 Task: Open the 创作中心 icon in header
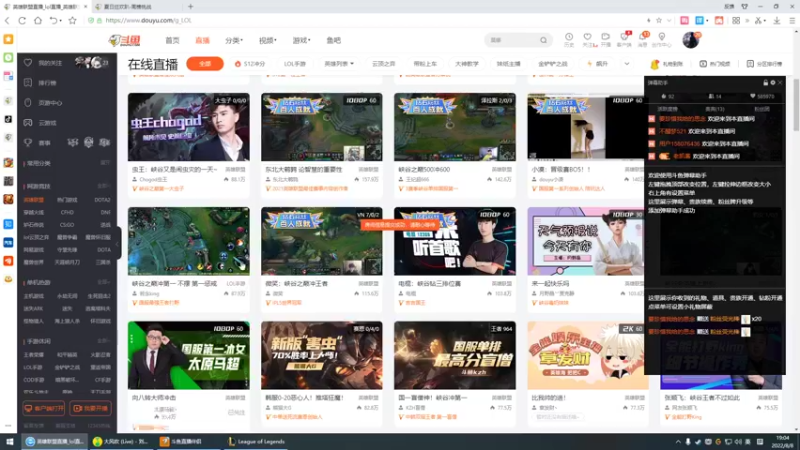662,39
